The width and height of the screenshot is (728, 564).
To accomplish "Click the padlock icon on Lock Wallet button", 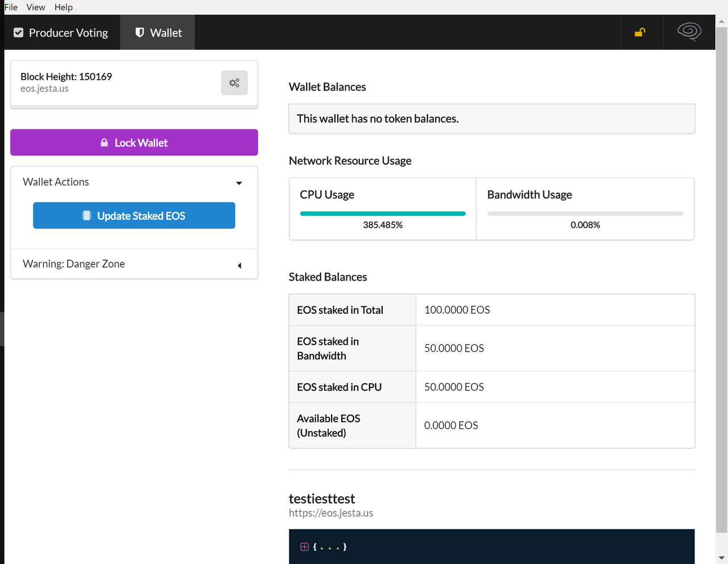I will tap(104, 143).
